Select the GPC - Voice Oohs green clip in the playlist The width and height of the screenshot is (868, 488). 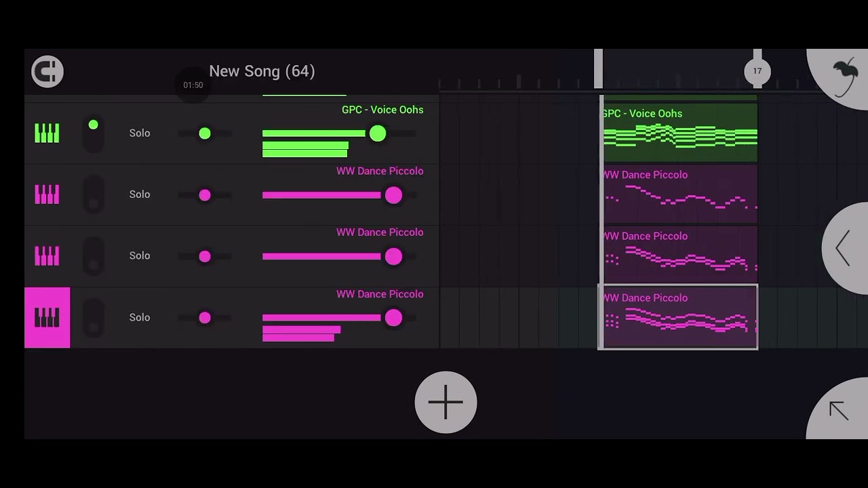point(679,132)
